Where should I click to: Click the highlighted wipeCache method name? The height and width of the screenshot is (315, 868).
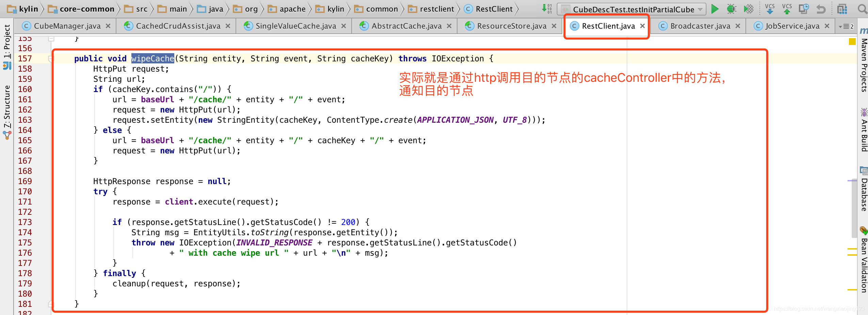[152, 59]
